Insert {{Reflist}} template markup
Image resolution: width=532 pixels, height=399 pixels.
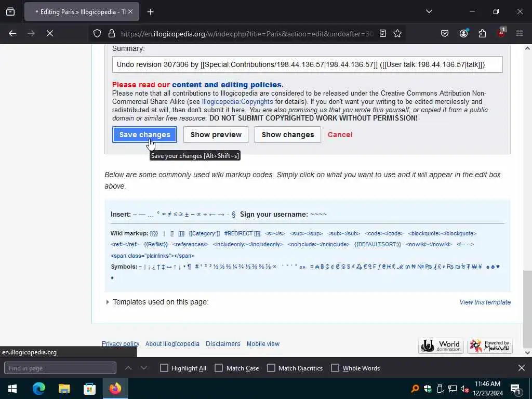(156, 244)
